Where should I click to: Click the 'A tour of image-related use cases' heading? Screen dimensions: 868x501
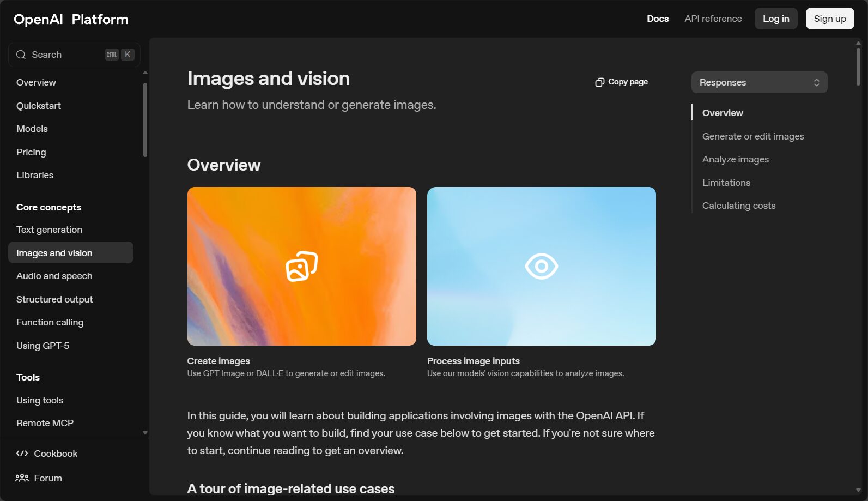pyautogui.click(x=291, y=488)
